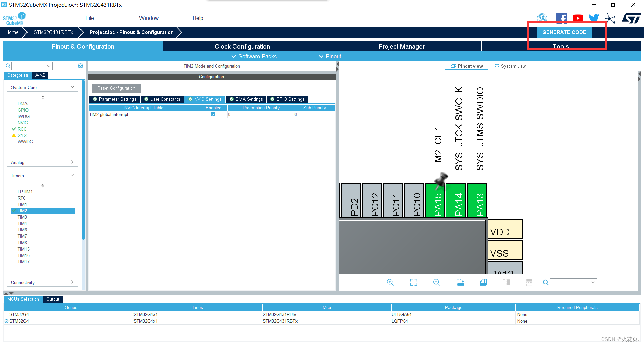Screen dimensions: 644x345
Task: Expand the Connectivity category
Action: click(72, 282)
